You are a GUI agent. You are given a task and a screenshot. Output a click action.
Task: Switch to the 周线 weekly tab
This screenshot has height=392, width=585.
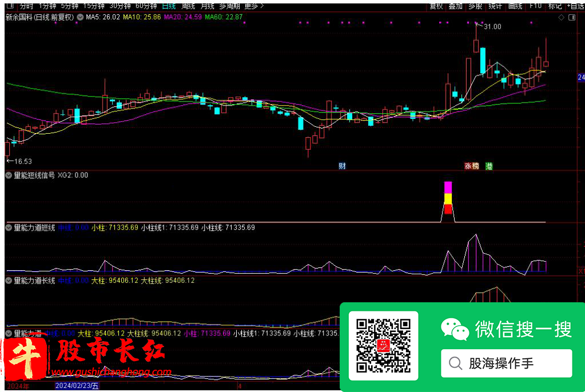click(x=188, y=6)
